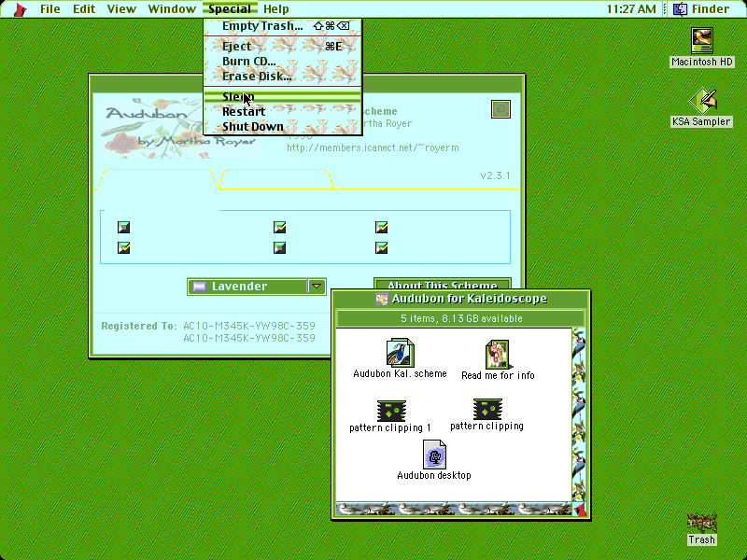Select the pattern clipping file icon without a number

[487, 410]
